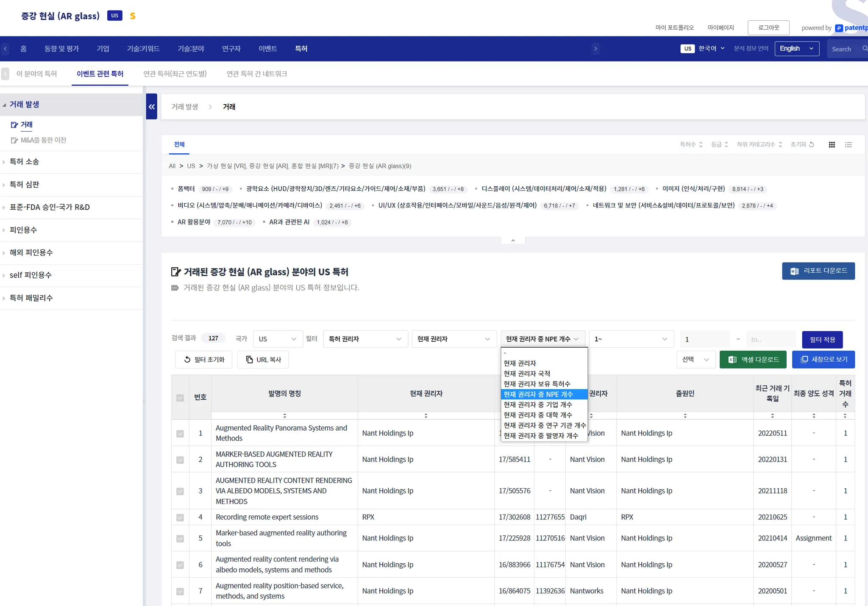This screenshot has height=606, width=868.
Task: Switch to grid view icon
Action: [832, 145]
